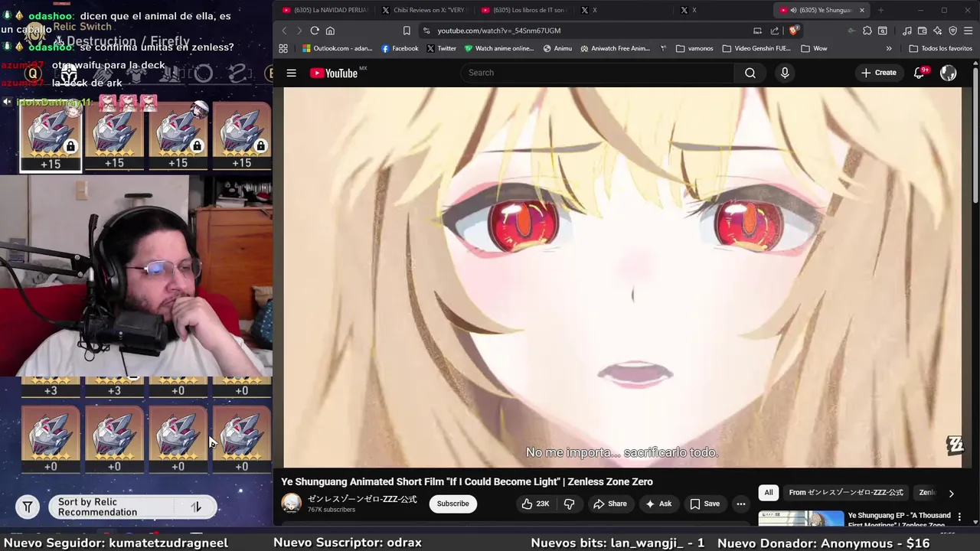Open the browser home page icon
The height and width of the screenshot is (551, 980).
[330, 31]
